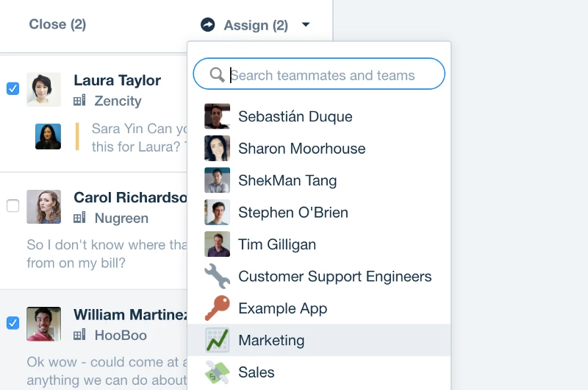Click the search magnifier icon
This screenshot has width=588, height=390.
pos(217,75)
